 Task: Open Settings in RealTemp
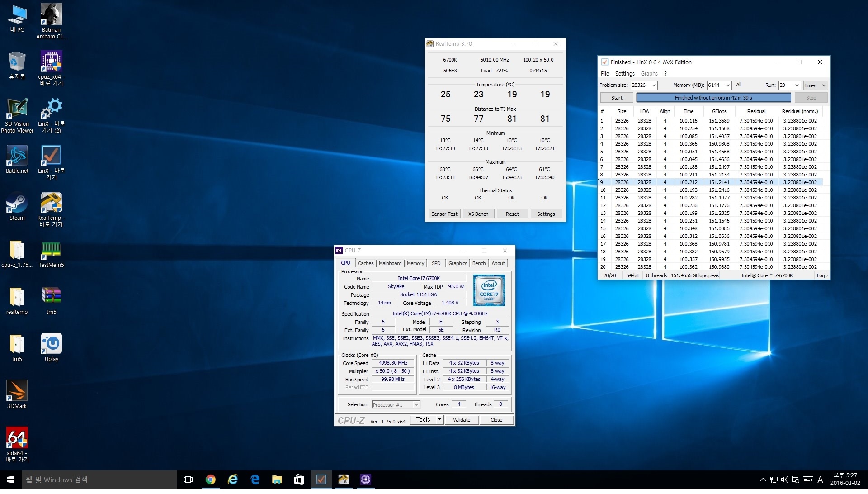click(x=546, y=214)
